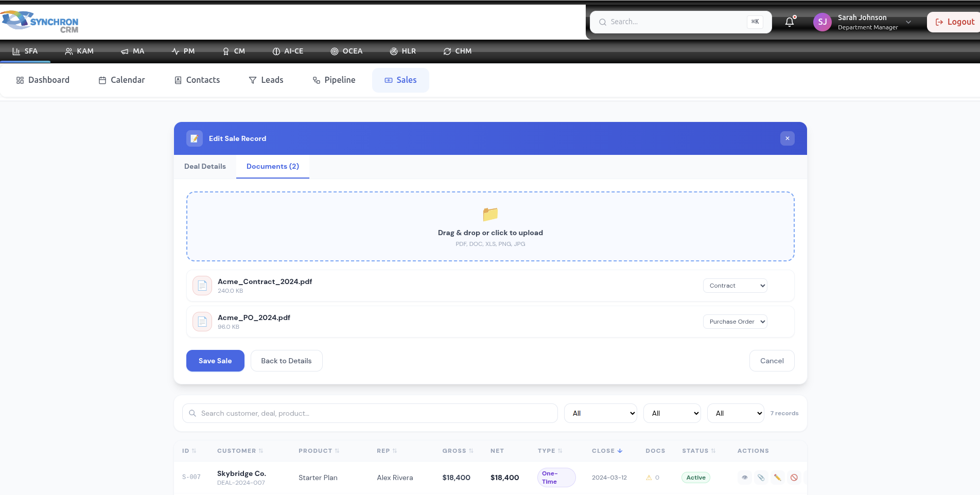This screenshot has height=495, width=980.
Task: Sort table by Close date column
Action: (607, 451)
